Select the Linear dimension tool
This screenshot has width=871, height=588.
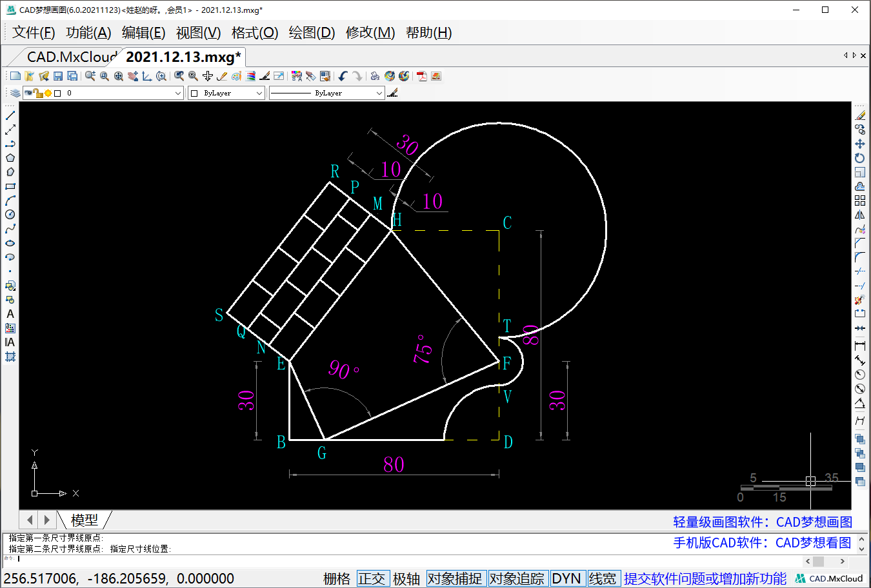point(860,346)
